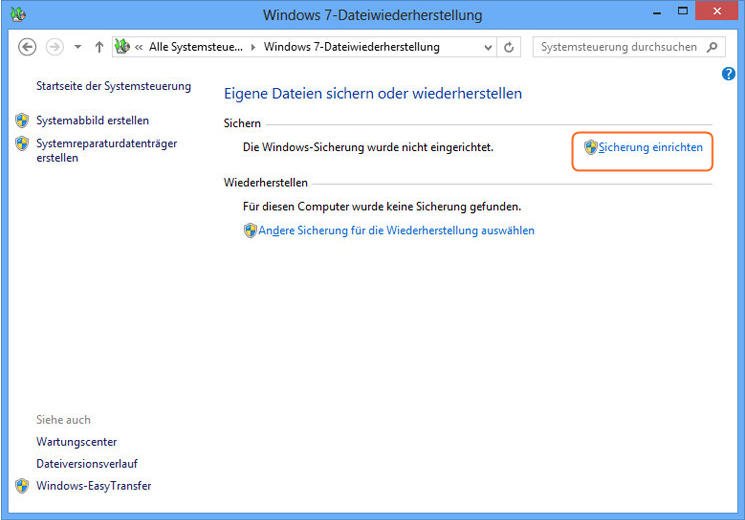
Task: Close the Dateiwiederherstellung window
Action: point(717,11)
